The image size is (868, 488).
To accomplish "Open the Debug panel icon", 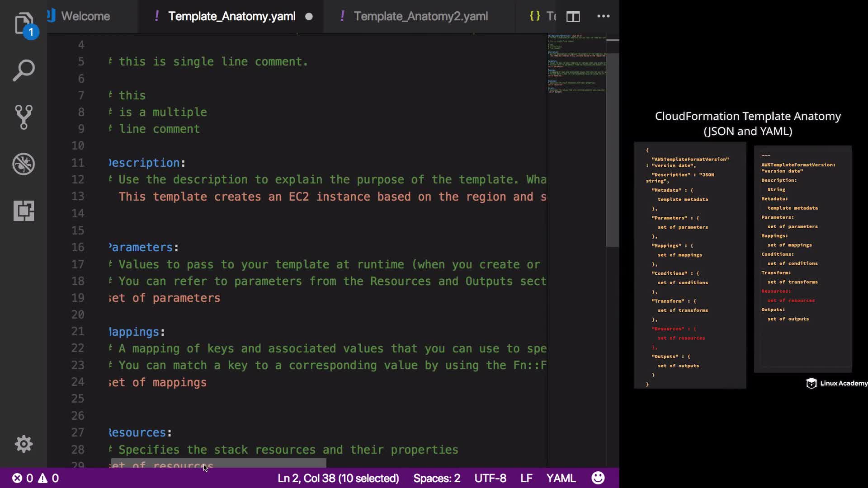I will [24, 164].
